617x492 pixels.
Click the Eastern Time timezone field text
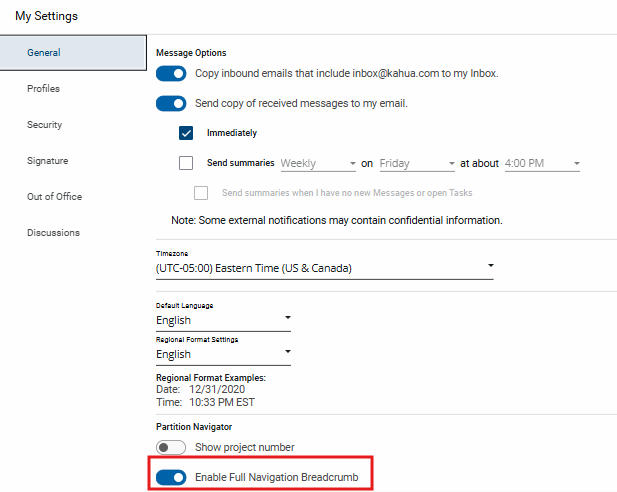click(x=254, y=268)
